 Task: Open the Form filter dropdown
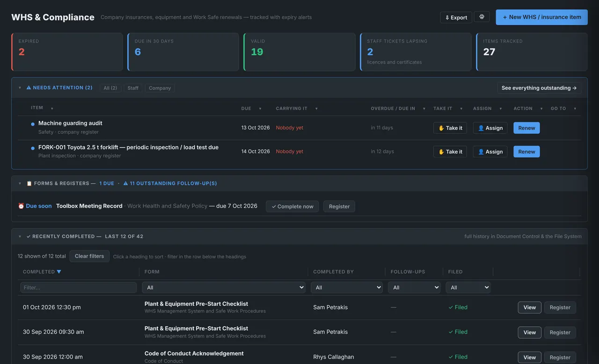pos(224,288)
